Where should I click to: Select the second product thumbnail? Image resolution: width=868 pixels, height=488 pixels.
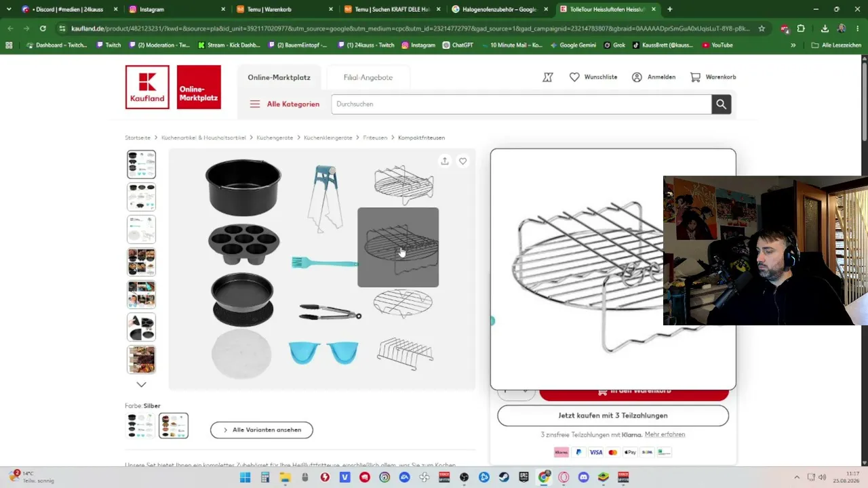(x=141, y=197)
